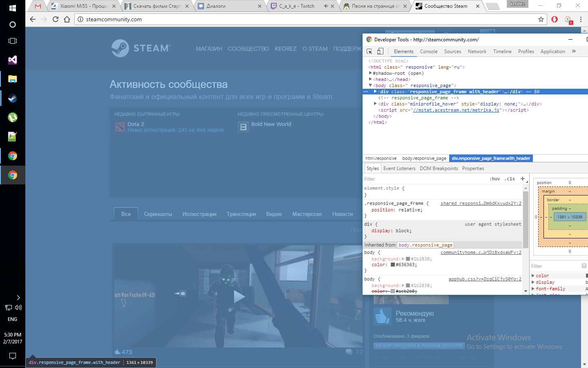Open the #636363 color swatch

(x=393, y=265)
